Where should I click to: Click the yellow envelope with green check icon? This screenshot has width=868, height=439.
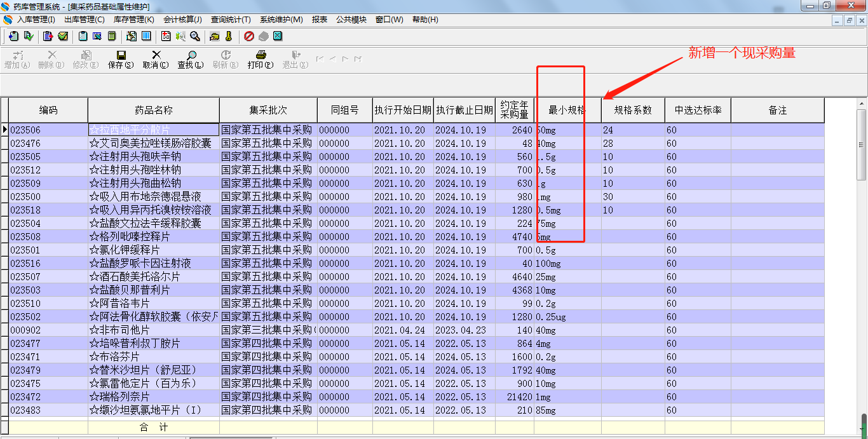click(63, 36)
